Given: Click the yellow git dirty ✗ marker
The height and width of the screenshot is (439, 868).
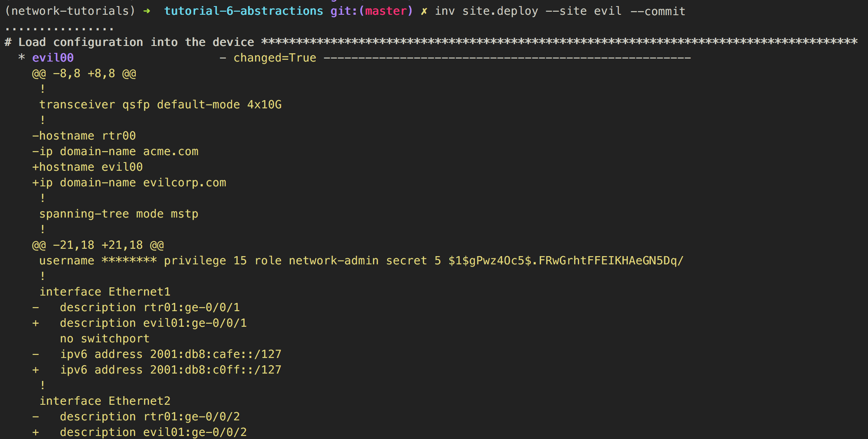Looking at the screenshot, I should [x=424, y=11].
